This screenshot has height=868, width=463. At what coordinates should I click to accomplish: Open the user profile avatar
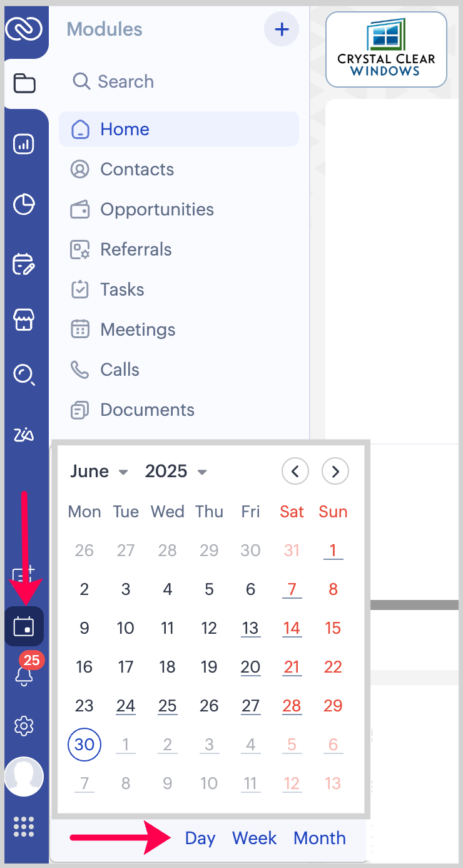pos(24,777)
